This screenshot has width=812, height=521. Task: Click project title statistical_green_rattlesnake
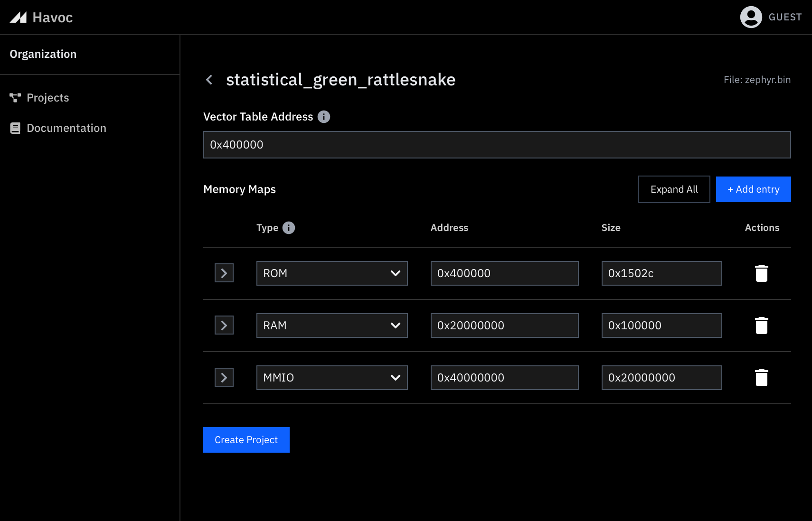point(340,80)
